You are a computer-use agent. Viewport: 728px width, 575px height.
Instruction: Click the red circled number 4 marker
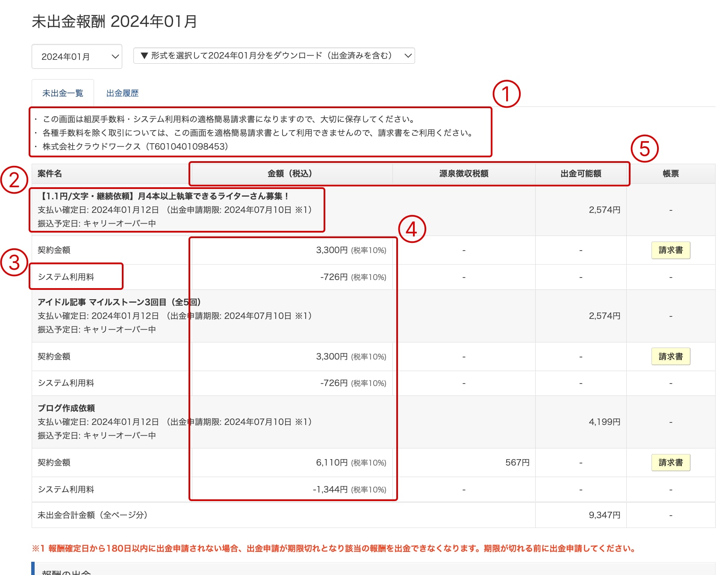pyautogui.click(x=412, y=229)
